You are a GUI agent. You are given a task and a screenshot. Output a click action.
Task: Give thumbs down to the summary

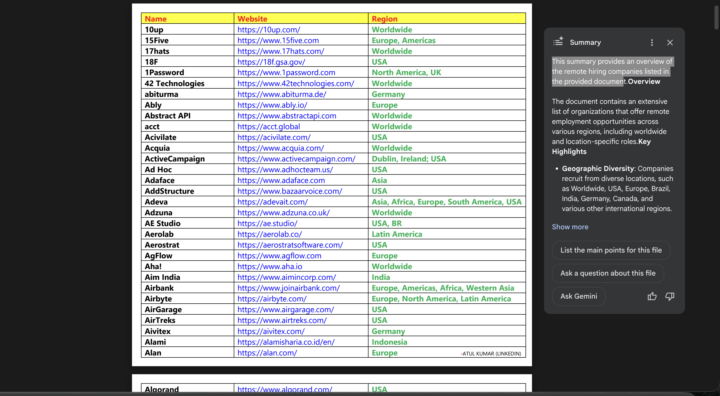[x=670, y=296]
